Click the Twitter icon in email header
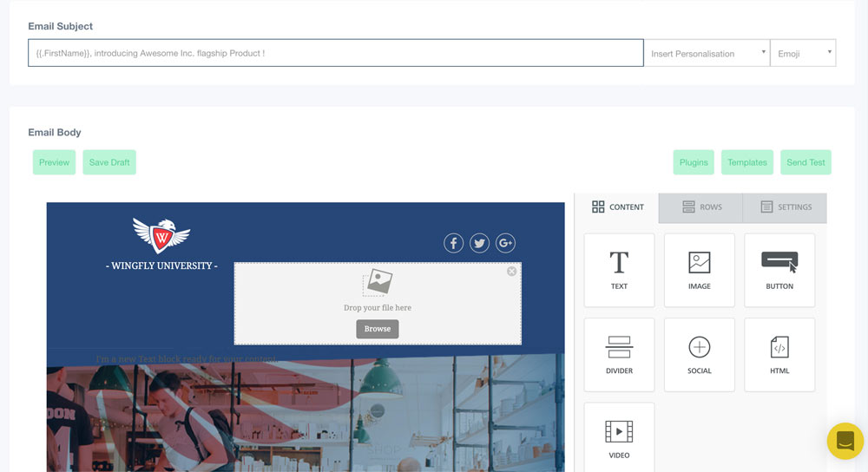This screenshot has width=868, height=472. tap(479, 243)
